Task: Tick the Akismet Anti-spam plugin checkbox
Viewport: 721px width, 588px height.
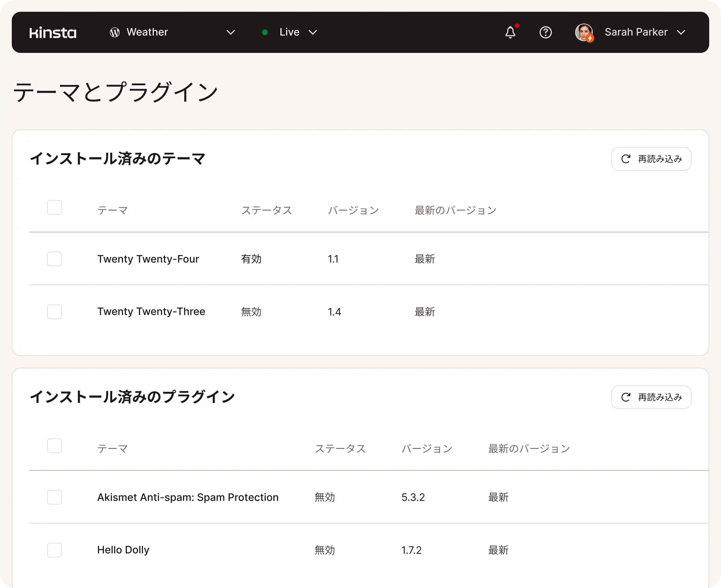Action: coord(54,497)
